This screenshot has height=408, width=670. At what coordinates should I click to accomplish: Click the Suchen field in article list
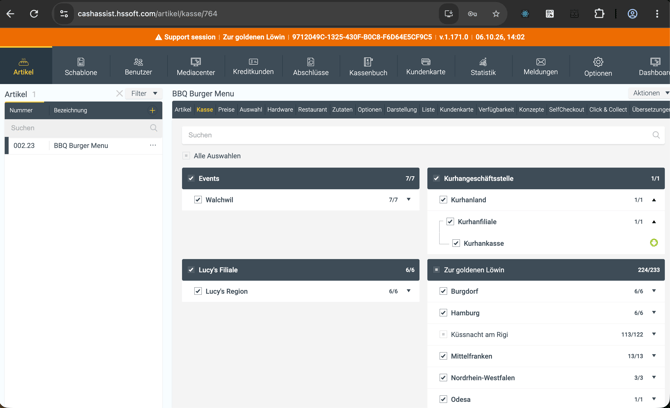[83, 128]
